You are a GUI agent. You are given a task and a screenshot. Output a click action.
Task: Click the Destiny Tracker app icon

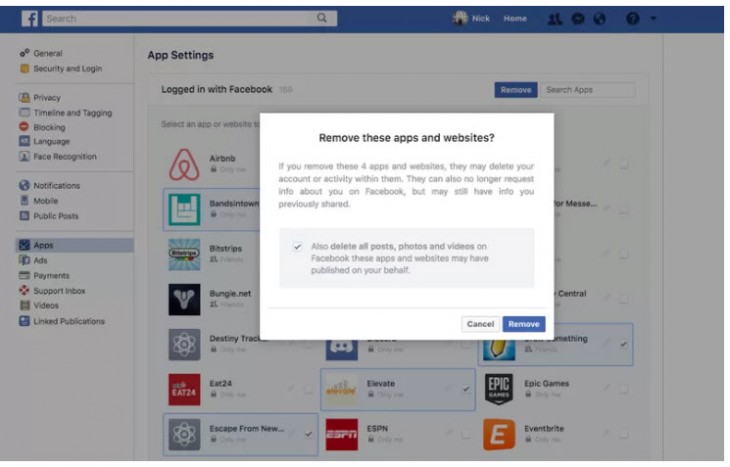tap(184, 345)
